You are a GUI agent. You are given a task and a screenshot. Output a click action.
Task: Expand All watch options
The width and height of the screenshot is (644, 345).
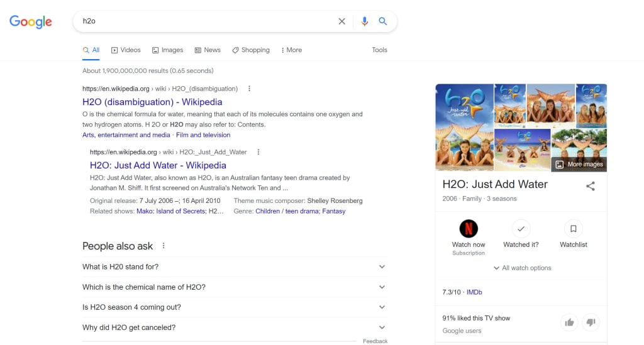(522, 268)
